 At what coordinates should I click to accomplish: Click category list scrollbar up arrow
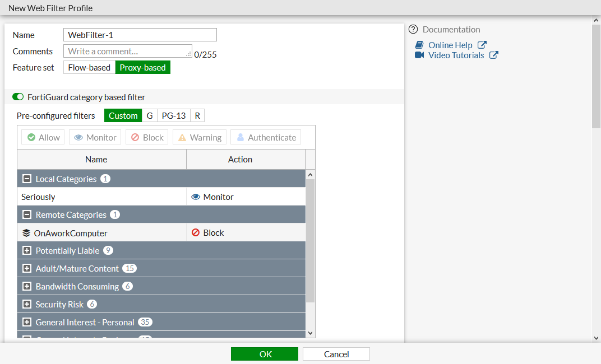pyautogui.click(x=311, y=175)
